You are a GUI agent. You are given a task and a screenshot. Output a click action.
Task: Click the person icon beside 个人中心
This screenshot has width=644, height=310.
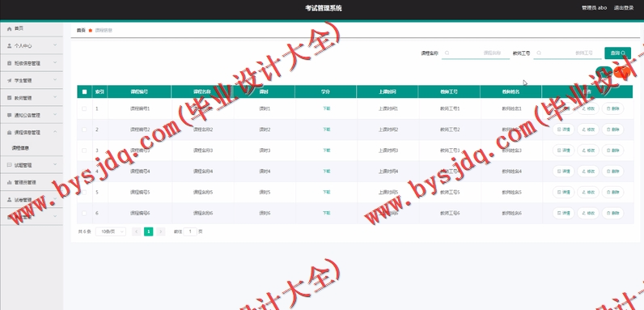[10, 46]
